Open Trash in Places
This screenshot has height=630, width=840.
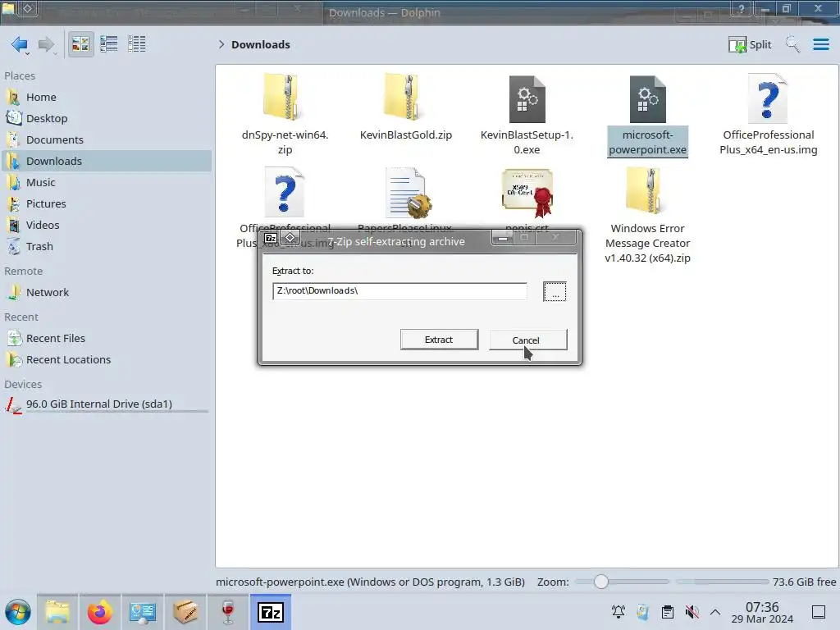[x=106, y=247]
